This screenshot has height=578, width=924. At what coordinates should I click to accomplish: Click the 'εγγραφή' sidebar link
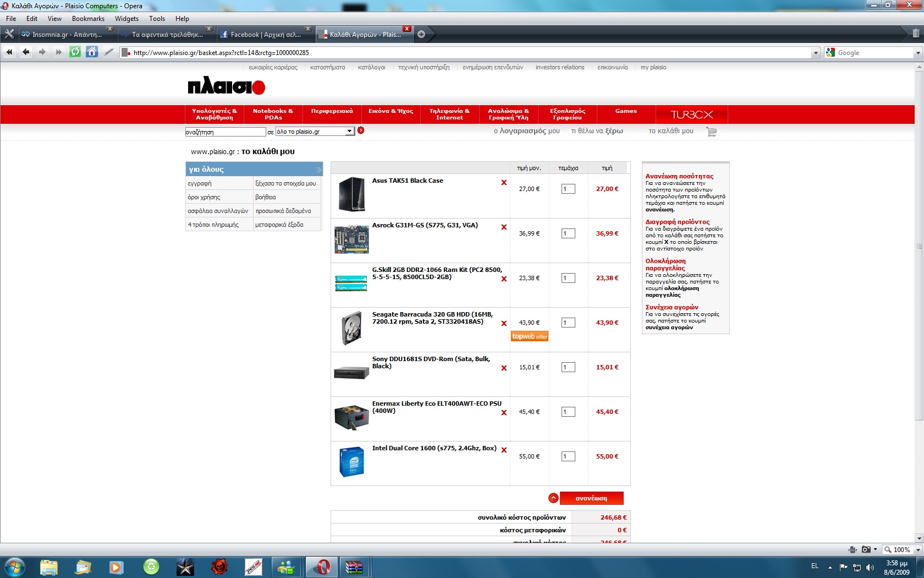click(200, 183)
